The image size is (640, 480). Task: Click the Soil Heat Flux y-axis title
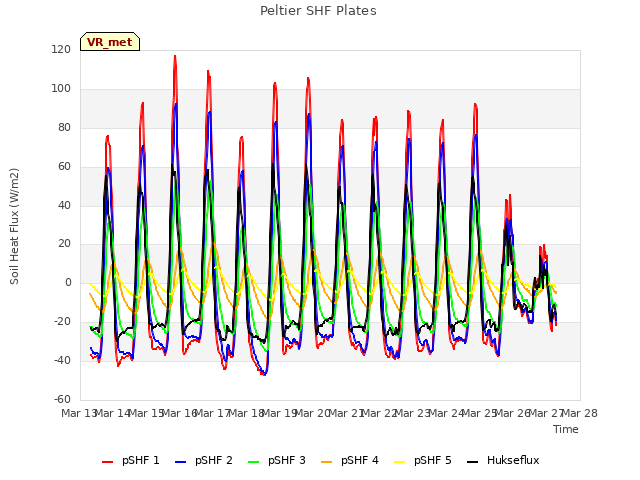pyautogui.click(x=15, y=226)
